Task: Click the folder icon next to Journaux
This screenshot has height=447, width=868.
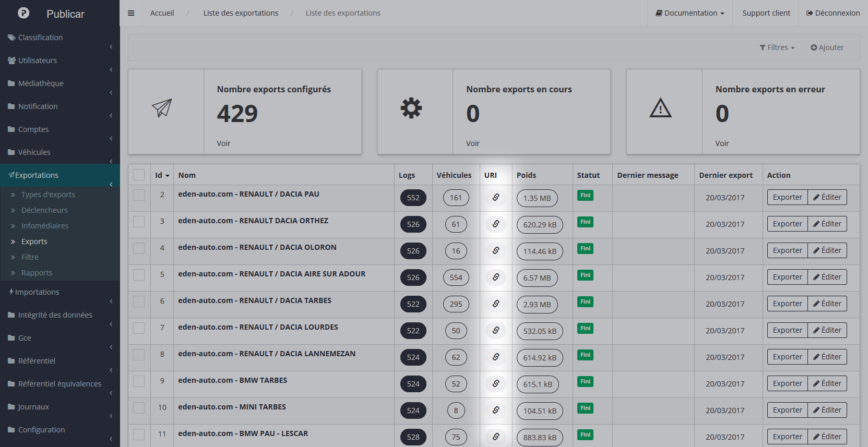Action: point(11,407)
